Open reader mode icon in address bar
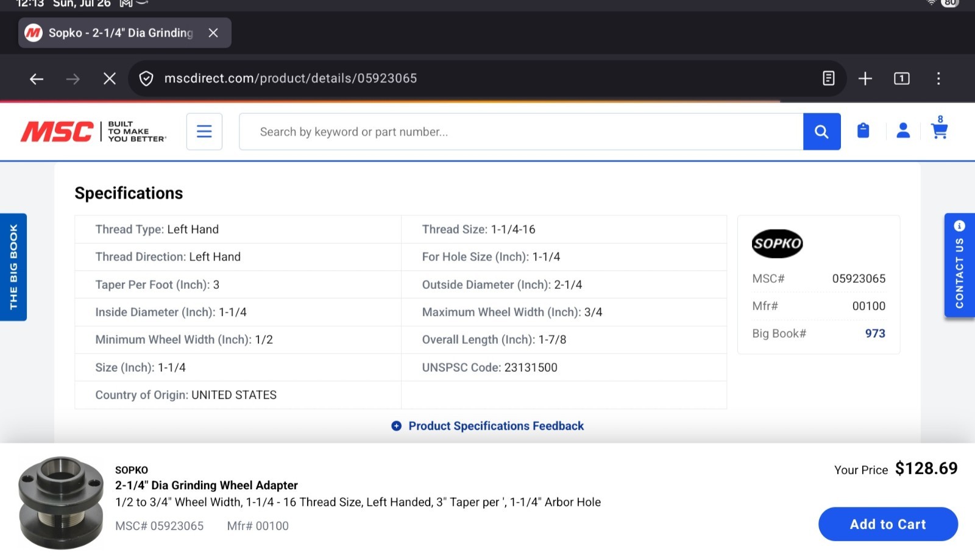 (829, 79)
